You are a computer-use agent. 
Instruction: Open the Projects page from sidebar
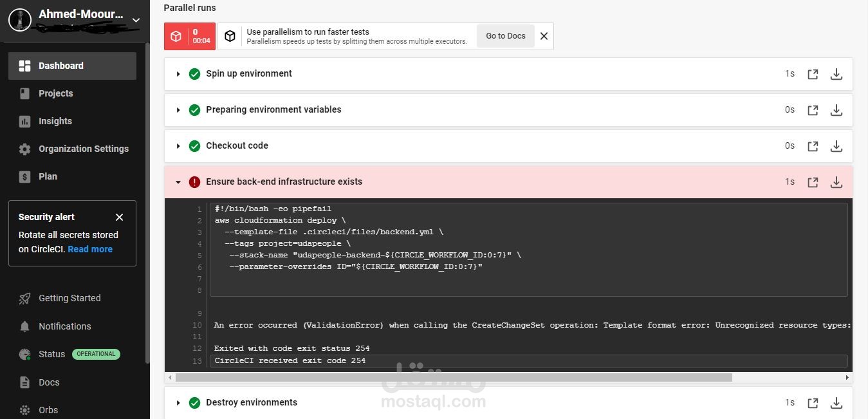55,93
